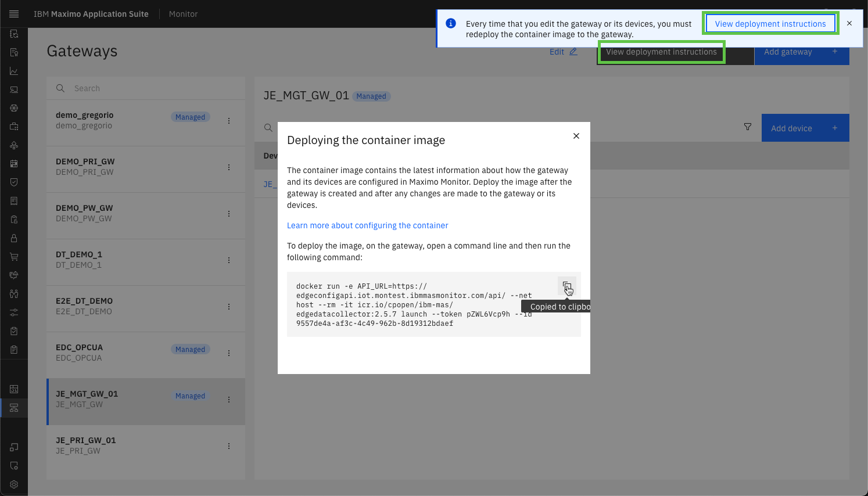Open overflow menu for JE_PRI_GW_01 gateway
The width and height of the screenshot is (868, 496).
point(229,446)
